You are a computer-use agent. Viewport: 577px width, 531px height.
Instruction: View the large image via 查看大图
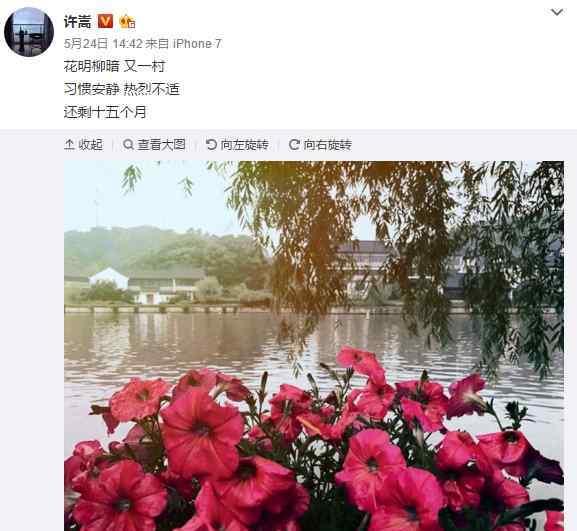pyautogui.click(x=154, y=145)
